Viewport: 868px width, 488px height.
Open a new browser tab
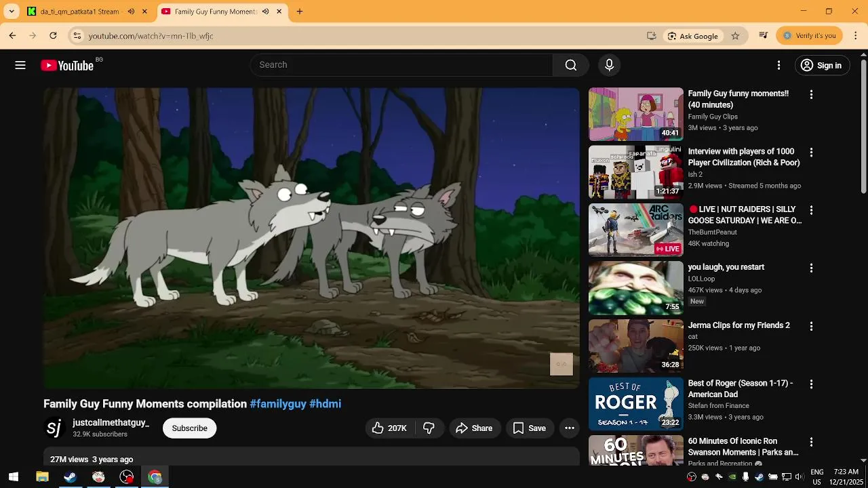point(300,12)
